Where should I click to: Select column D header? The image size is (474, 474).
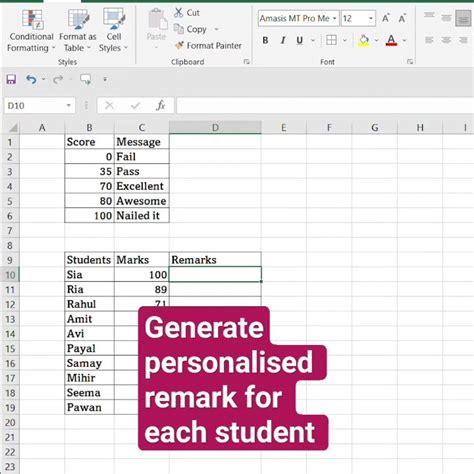coord(215,127)
